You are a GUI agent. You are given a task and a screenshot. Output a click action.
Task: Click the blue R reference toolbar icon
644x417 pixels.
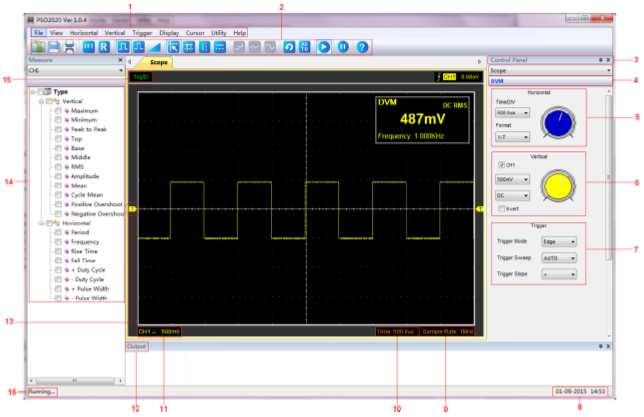(104, 47)
